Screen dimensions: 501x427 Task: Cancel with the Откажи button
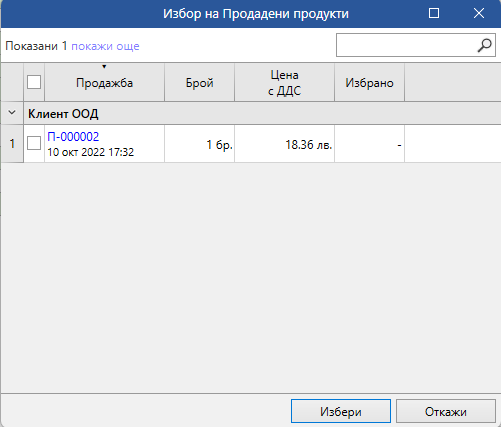[x=446, y=411]
